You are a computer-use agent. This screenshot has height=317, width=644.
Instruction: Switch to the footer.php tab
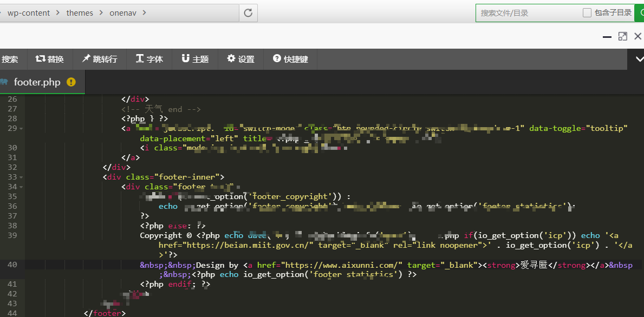coord(37,82)
